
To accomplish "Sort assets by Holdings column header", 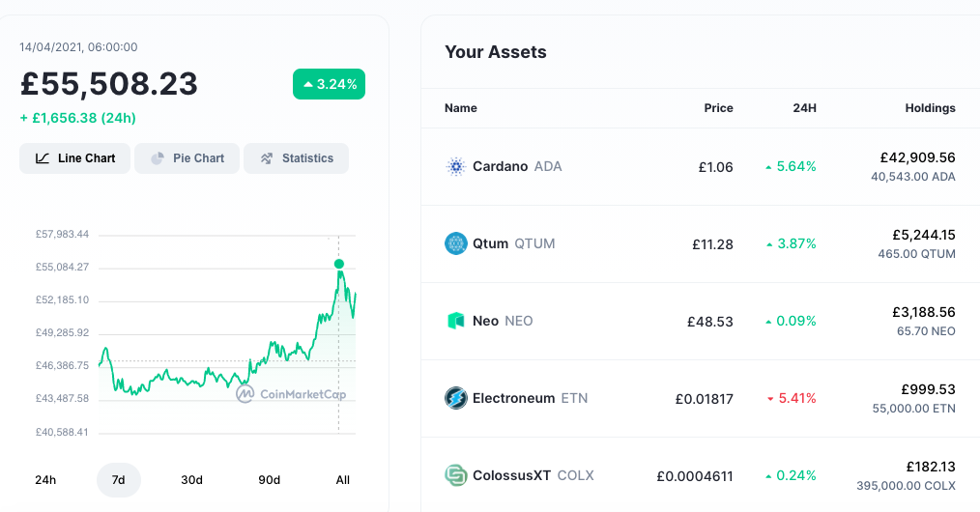I will (930, 108).
